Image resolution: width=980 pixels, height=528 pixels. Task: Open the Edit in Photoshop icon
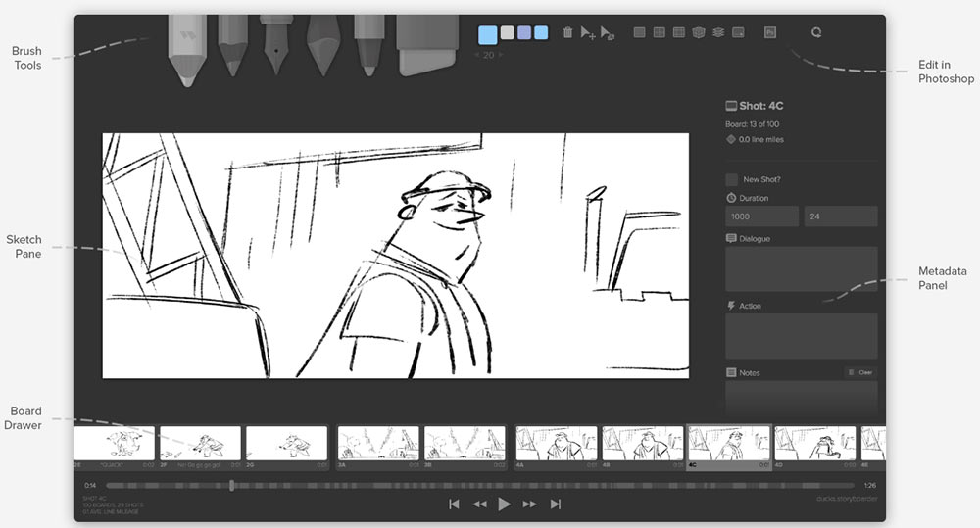click(770, 33)
